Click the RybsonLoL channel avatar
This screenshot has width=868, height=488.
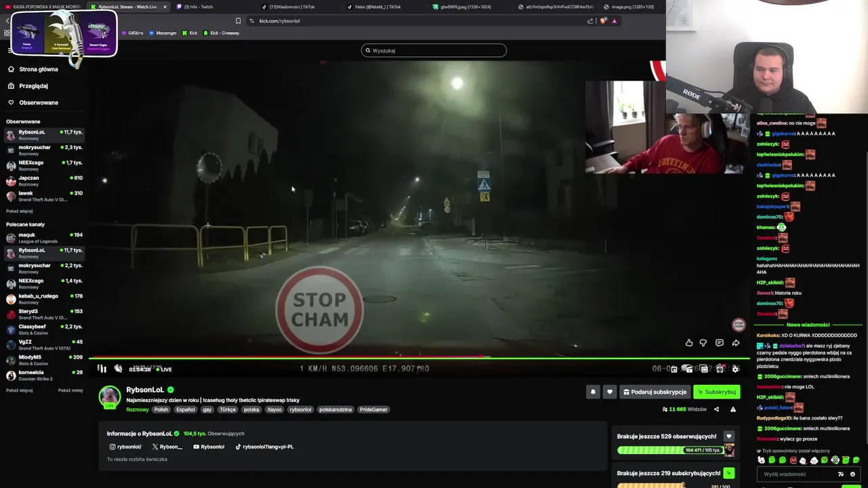coord(110,396)
